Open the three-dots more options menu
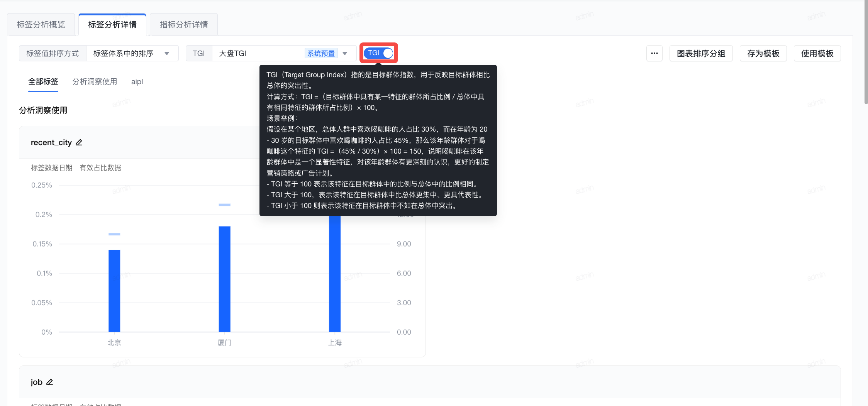This screenshot has height=406, width=868. (x=654, y=53)
